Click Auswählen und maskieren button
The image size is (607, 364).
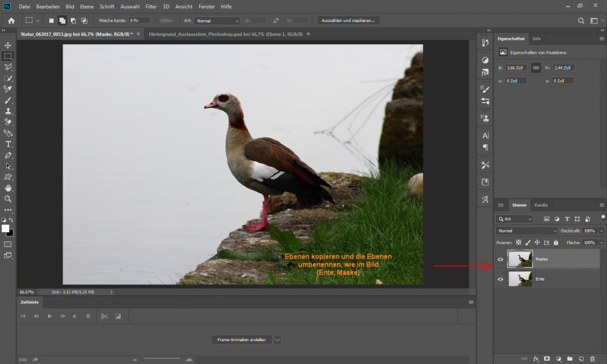click(x=348, y=20)
